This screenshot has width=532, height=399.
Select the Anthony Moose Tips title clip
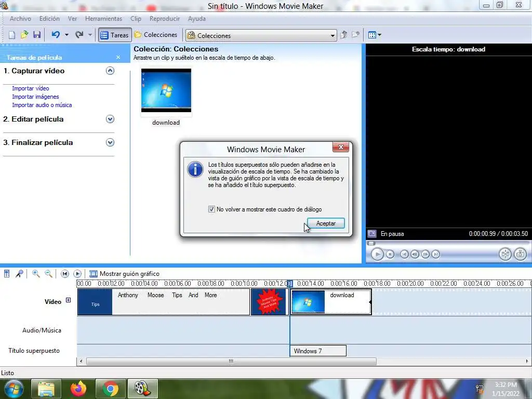pos(164,302)
